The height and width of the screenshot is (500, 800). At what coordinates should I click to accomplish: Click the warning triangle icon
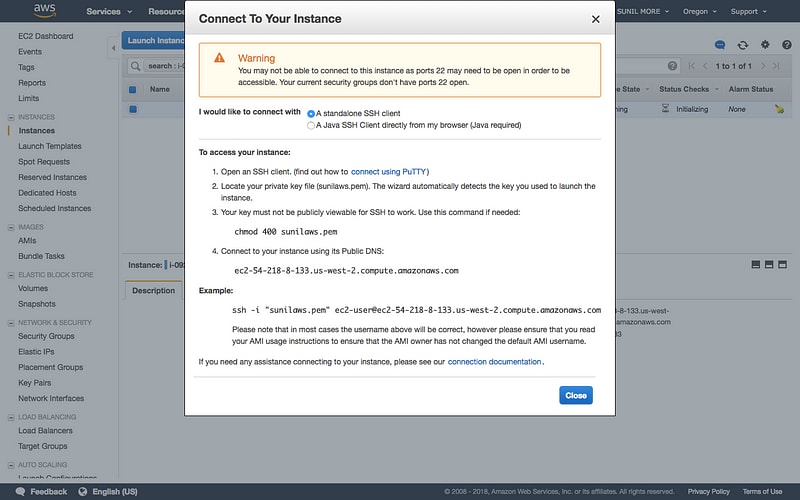pos(219,58)
